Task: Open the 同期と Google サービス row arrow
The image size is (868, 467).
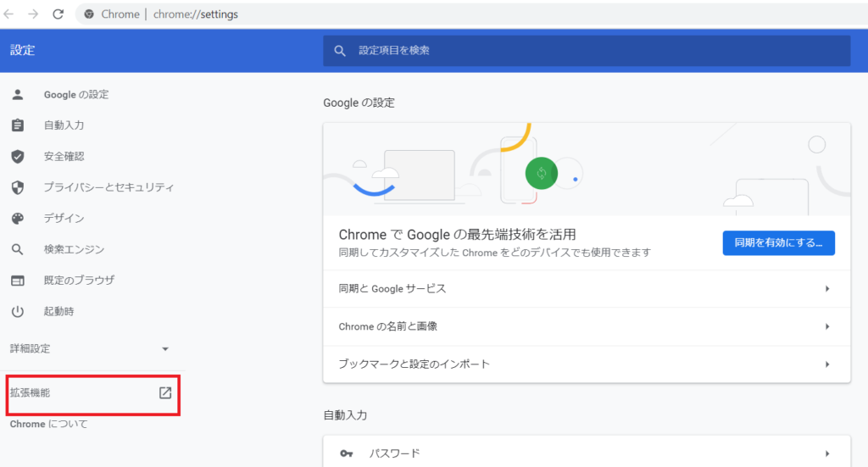Action: (x=826, y=289)
